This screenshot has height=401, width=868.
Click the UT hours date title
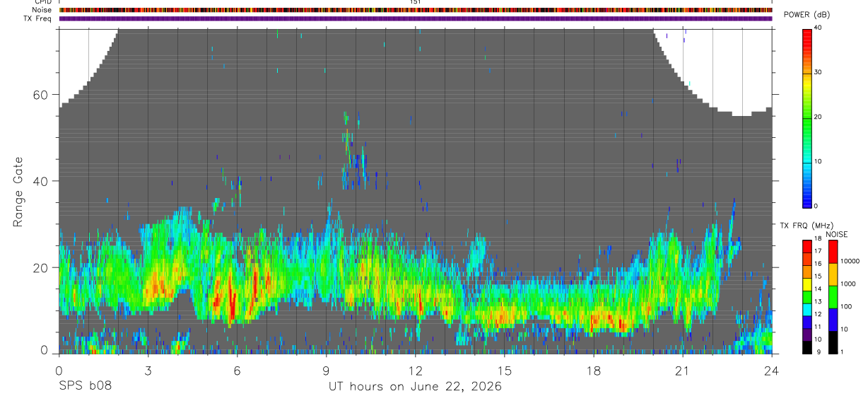coord(415,387)
